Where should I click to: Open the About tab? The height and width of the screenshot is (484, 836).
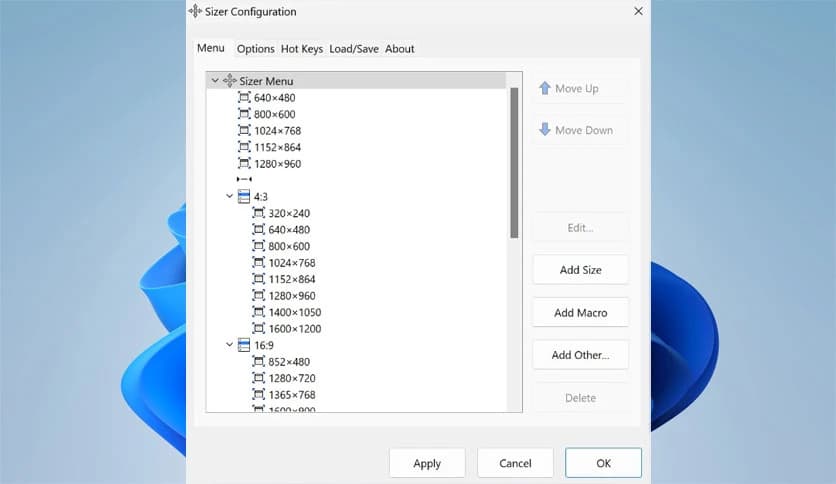click(400, 49)
